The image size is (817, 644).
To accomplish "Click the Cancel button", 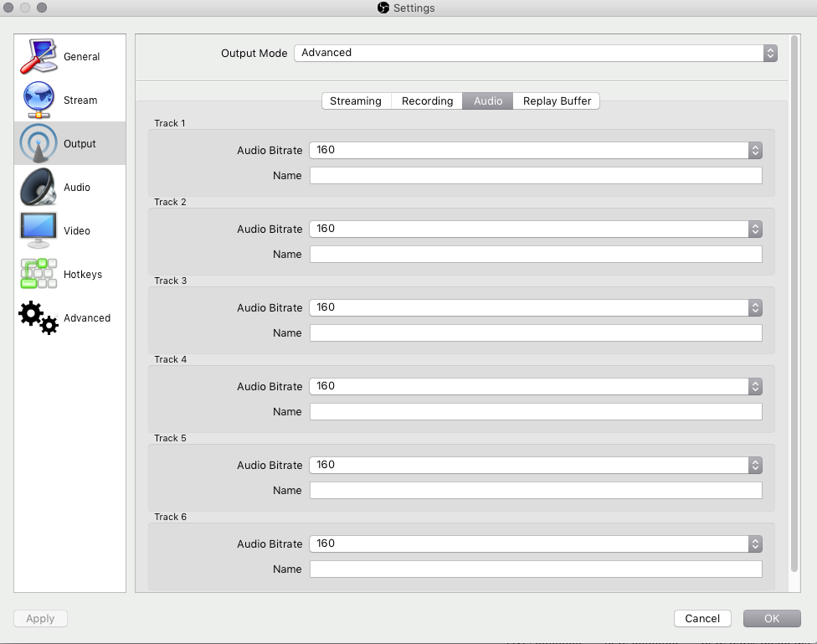I will (702, 618).
